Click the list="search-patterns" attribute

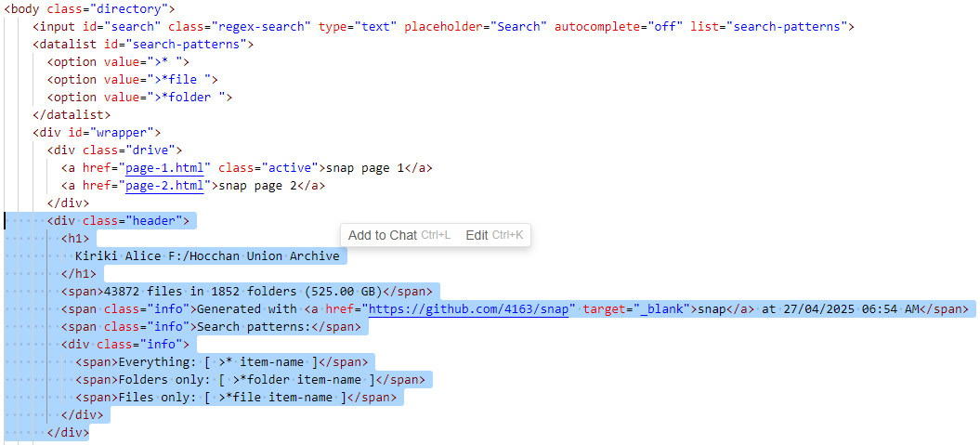(x=769, y=26)
